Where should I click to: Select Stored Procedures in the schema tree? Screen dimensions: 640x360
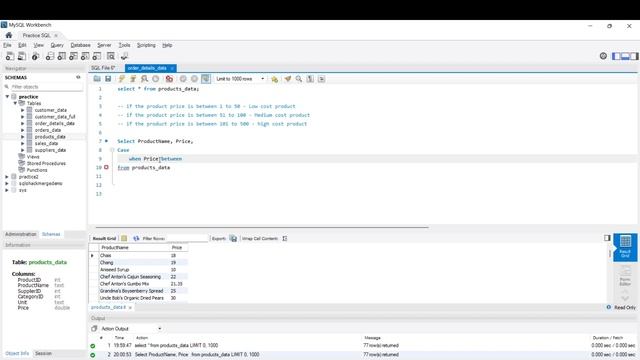click(x=46, y=163)
